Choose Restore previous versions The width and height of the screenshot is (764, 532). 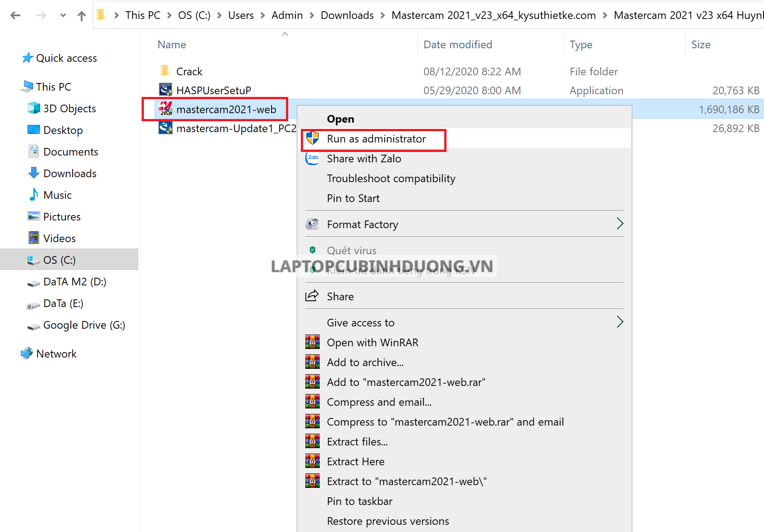[x=387, y=521]
